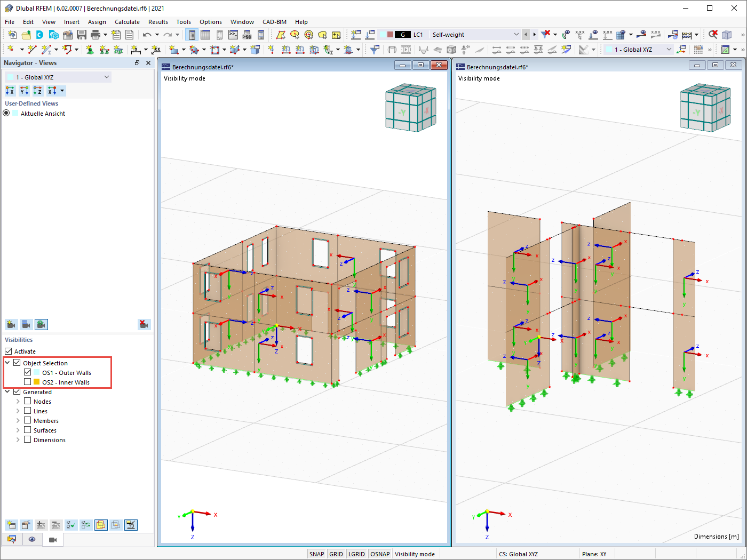Viewport: 747px width, 560px height.
Task: Click the wireframe cube display icon
Action: coord(727,35)
